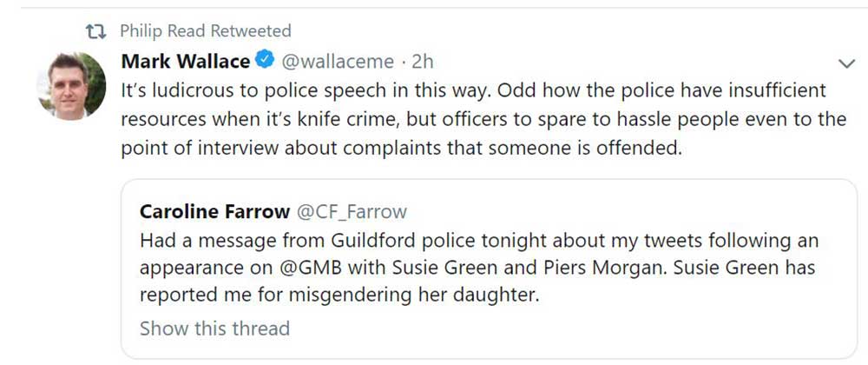The width and height of the screenshot is (868, 365).
Task: Click the line "reported me for misgendering her daughter"
Action: [x=339, y=295]
